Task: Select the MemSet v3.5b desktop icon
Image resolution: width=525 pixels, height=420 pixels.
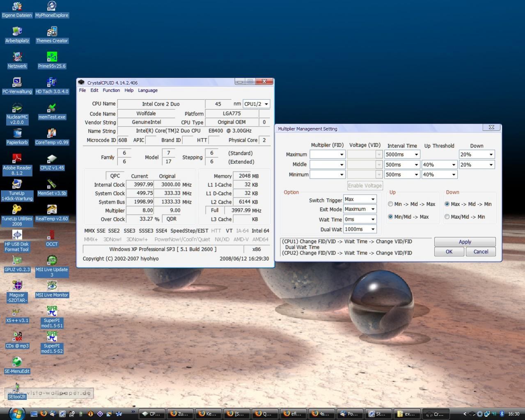Action: 52,188
